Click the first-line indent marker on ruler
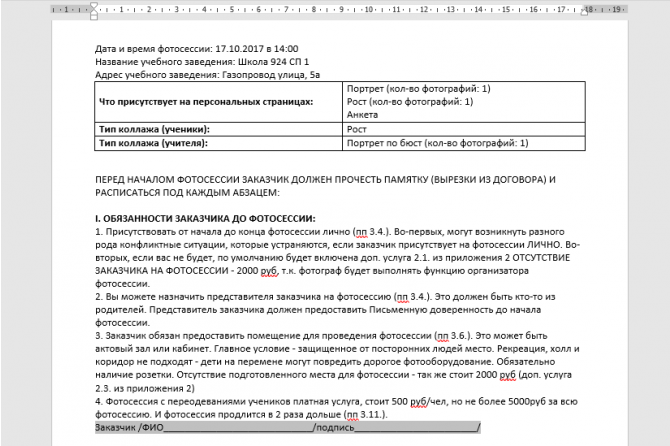Image resolution: width=670 pixels, height=446 pixels. point(94,6)
